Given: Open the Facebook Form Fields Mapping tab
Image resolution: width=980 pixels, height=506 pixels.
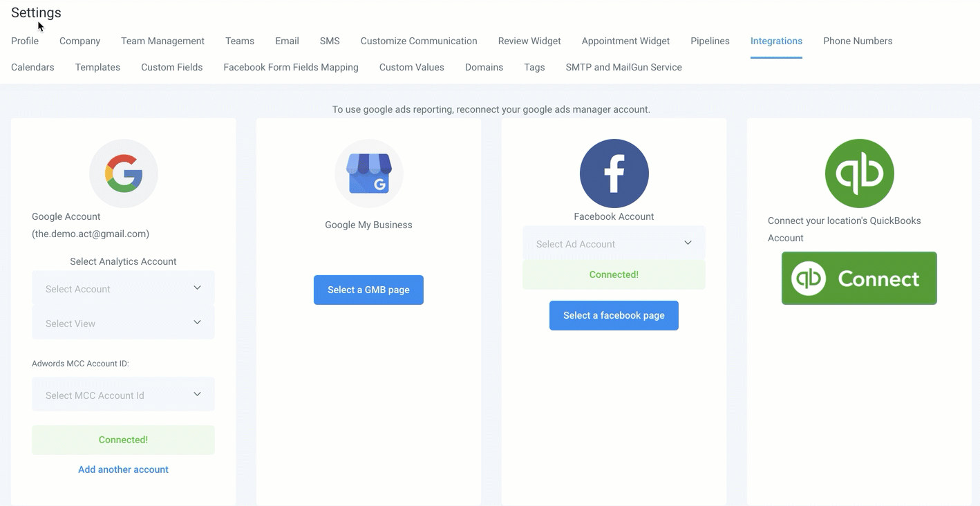Looking at the screenshot, I should pos(291,67).
